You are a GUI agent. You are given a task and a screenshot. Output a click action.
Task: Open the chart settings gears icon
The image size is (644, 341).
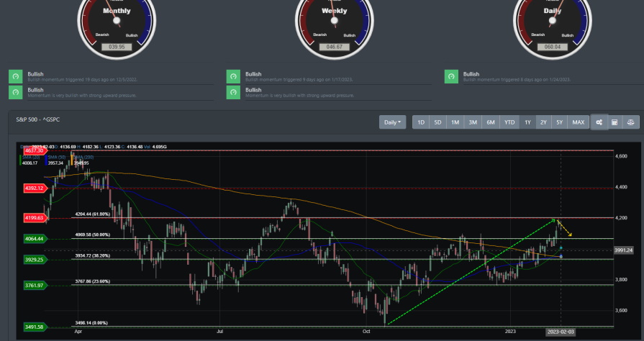[599, 122]
